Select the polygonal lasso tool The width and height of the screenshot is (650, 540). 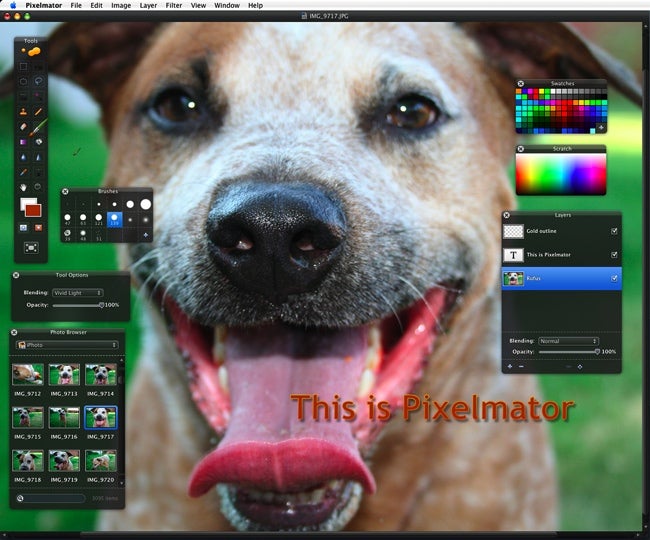[23, 81]
